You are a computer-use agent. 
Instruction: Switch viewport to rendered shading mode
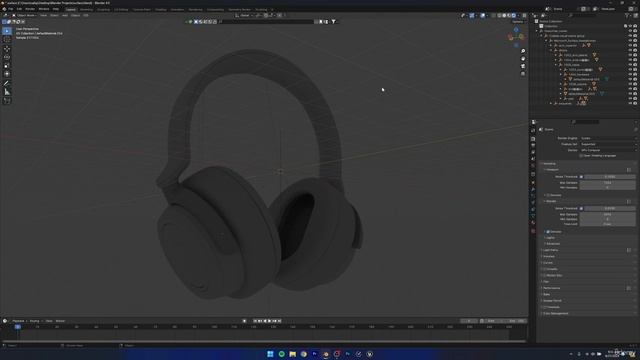pyautogui.click(x=513, y=16)
